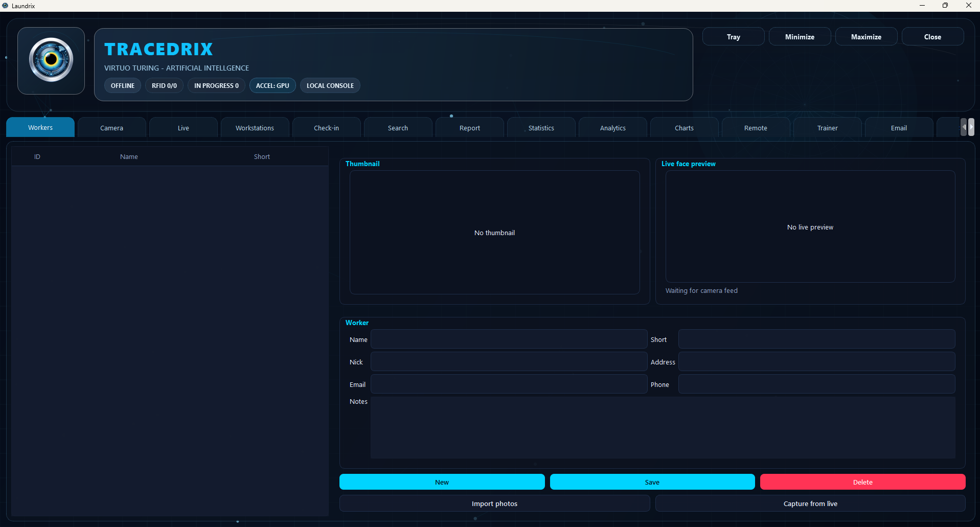Toggle the LOCAL CONSOLE mode badge
Screen dimensions: 980x527
point(330,85)
